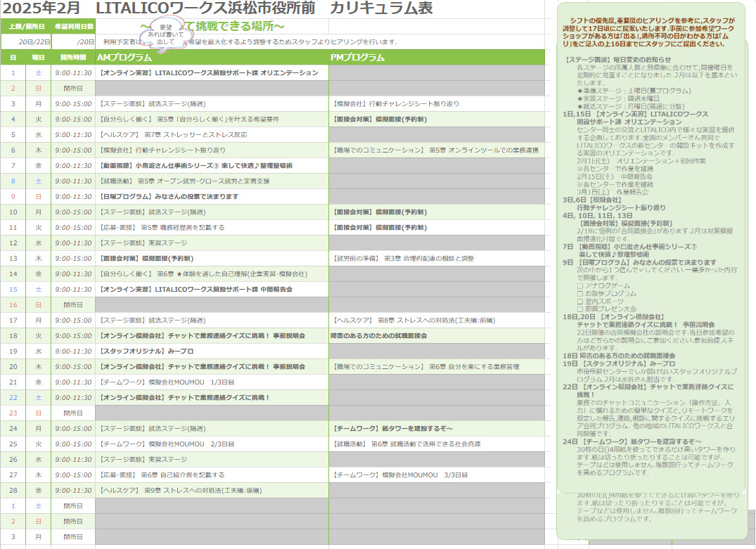
Task: Select day 26 AM '実習ステージ' cell
Action: [212, 459]
